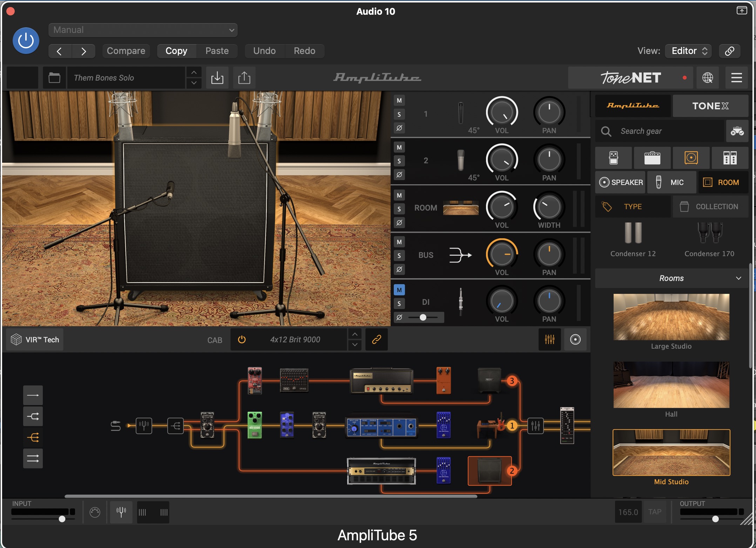Open the View Editor dropdown
The width and height of the screenshot is (756, 548).
[x=689, y=51]
